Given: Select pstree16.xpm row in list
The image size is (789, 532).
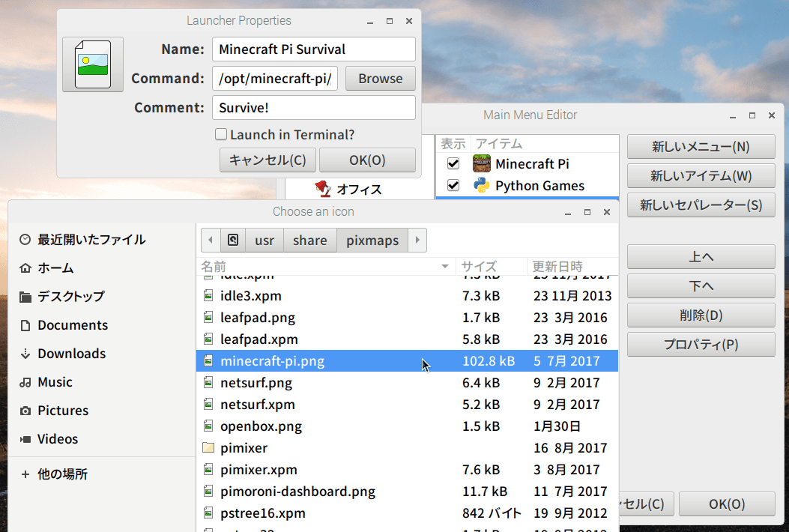Looking at the screenshot, I should pos(407,513).
